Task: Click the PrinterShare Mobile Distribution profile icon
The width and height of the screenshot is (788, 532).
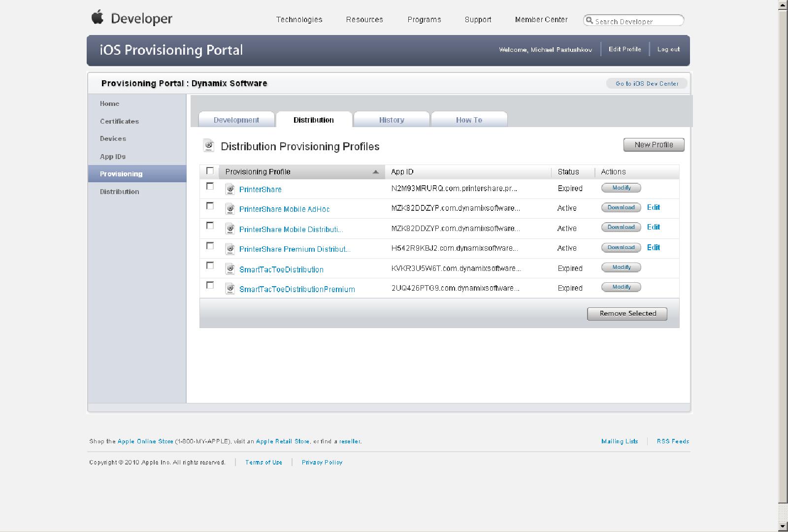Action: click(230, 229)
